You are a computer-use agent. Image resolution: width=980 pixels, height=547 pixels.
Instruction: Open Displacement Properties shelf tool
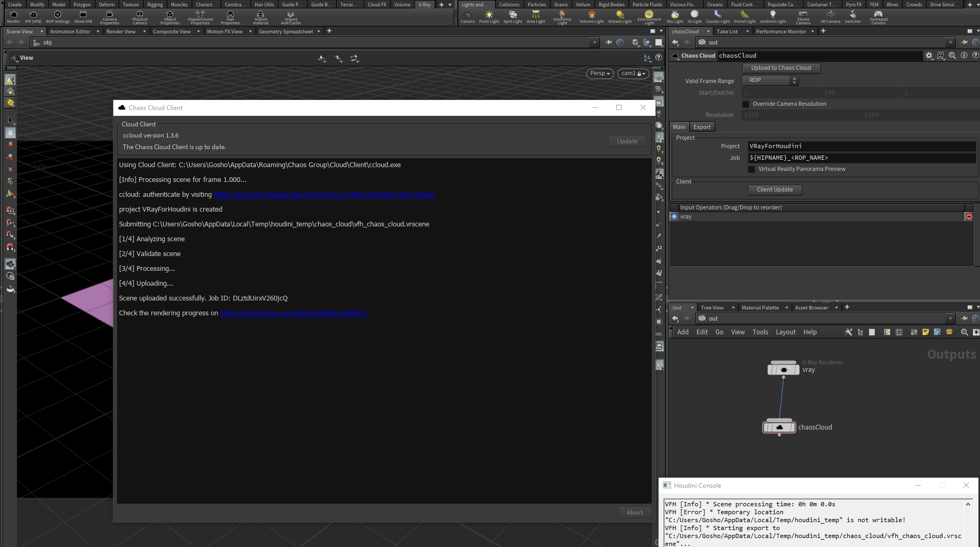(x=200, y=17)
